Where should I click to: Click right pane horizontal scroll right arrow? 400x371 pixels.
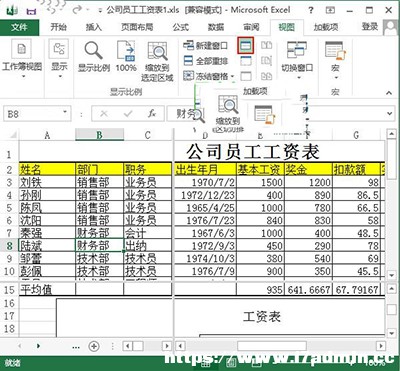(381, 346)
